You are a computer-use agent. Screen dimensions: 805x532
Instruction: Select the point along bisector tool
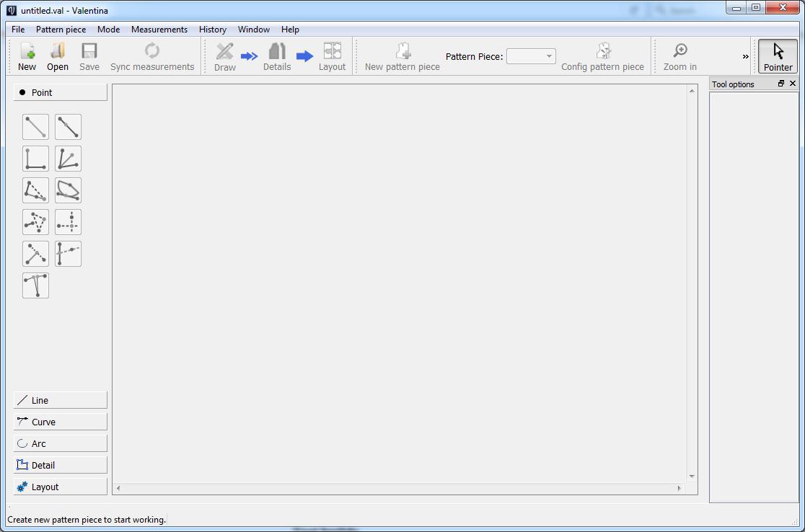coord(68,159)
